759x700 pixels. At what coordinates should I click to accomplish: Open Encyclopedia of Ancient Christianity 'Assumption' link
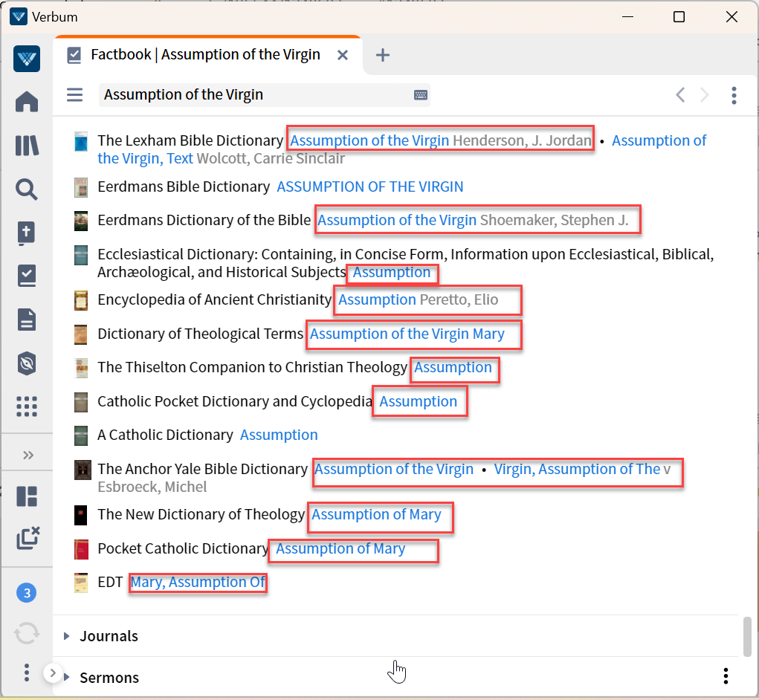pos(377,300)
